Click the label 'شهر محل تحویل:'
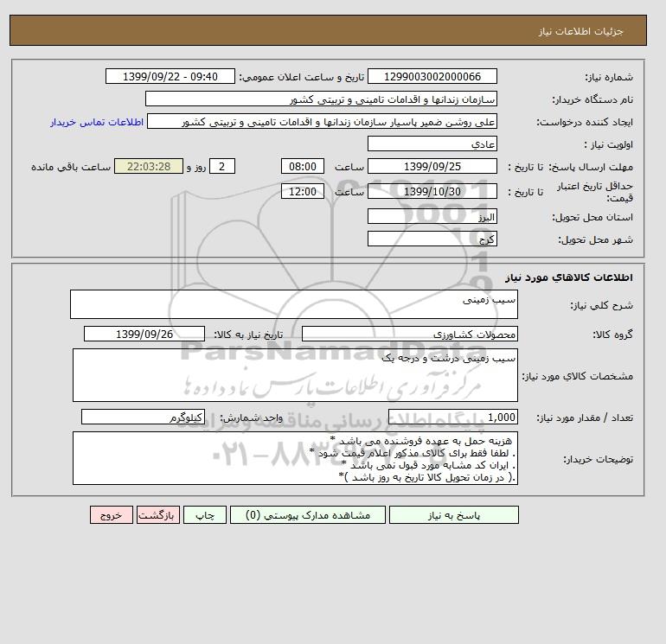This screenshot has height=644, width=666. pos(595,239)
